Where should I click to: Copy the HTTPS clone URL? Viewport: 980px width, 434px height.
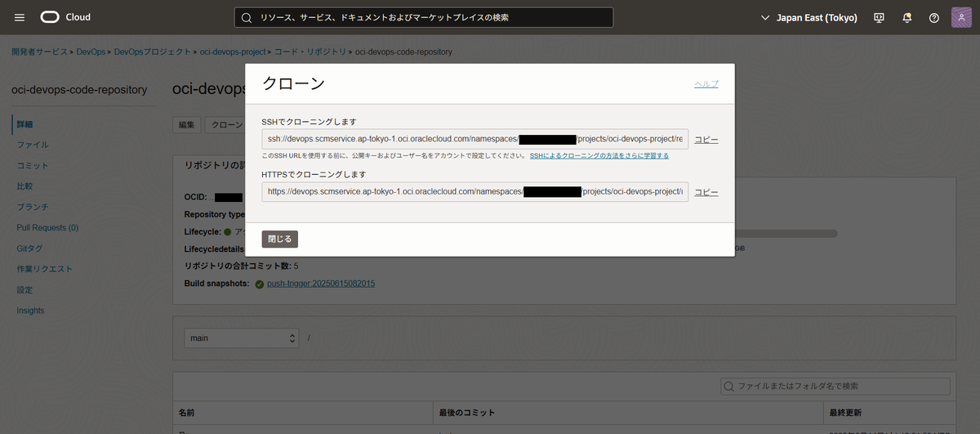(x=706, y=192)
